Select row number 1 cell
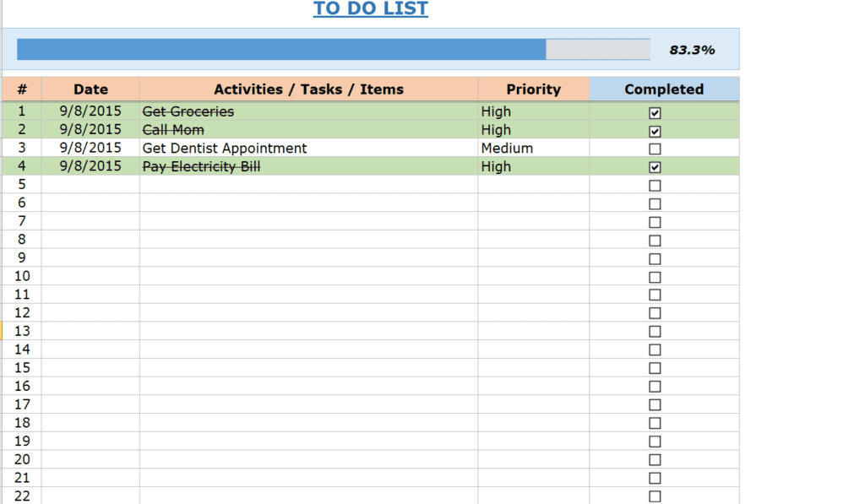865x504 pixels. [22, 111]
